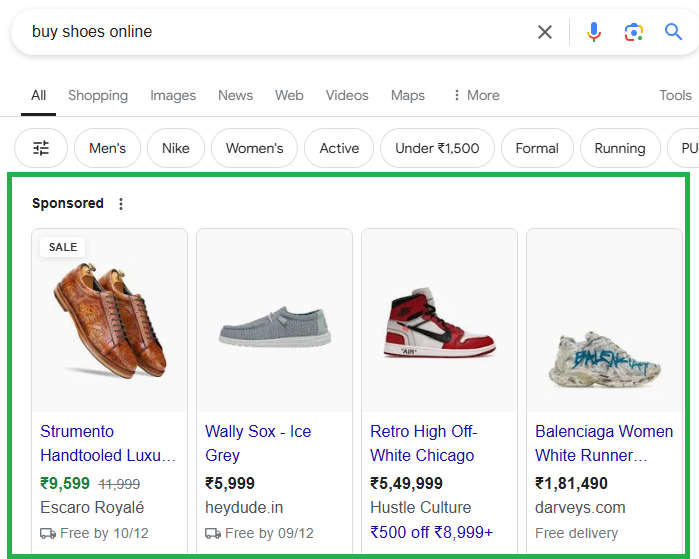The image size is (699, 559).
Task: Switch to the Shopping tab
Action: click(x=98, y=95)
